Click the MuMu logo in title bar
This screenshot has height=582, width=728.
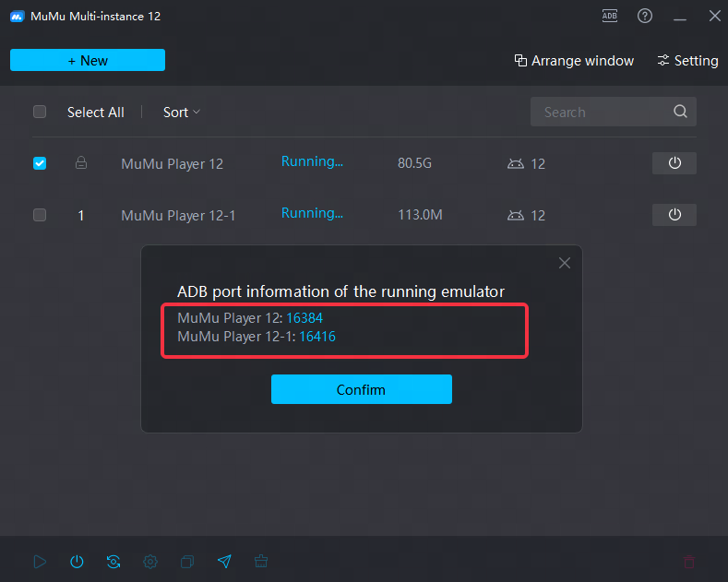(17, 17)
